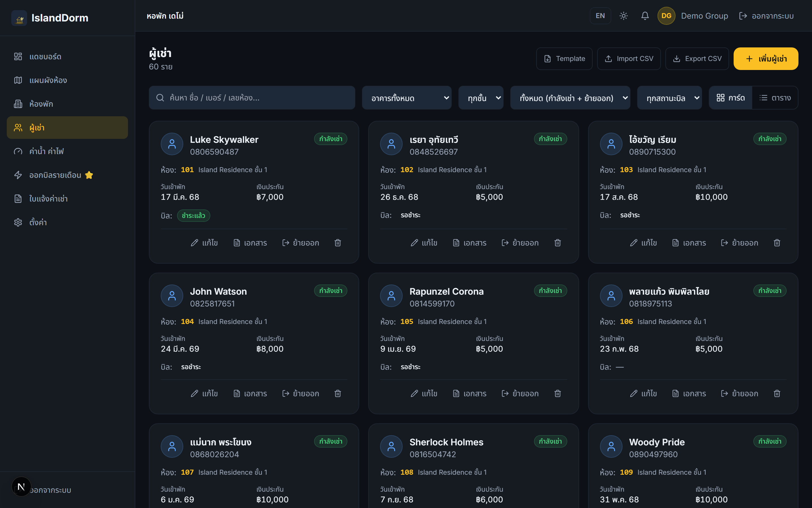812x508 pixels.
Task: Click Luke Skywalker's avatar icon
Action: [172, 144]
